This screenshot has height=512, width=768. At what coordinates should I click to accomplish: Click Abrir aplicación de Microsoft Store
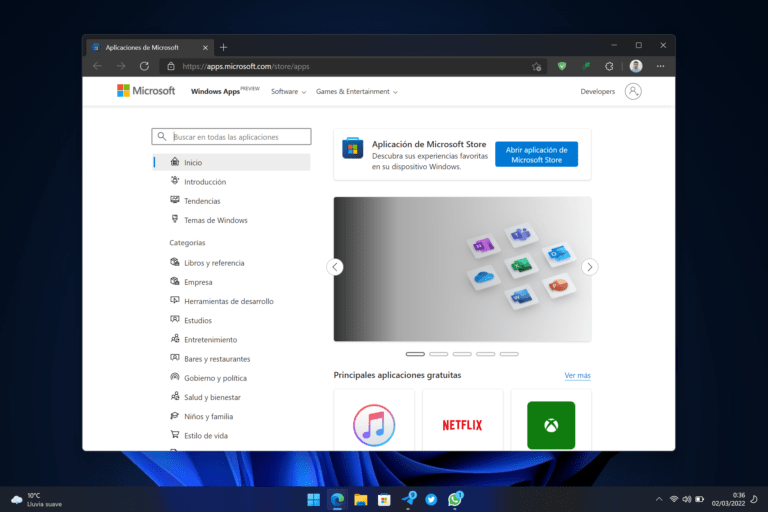point(536,154)
